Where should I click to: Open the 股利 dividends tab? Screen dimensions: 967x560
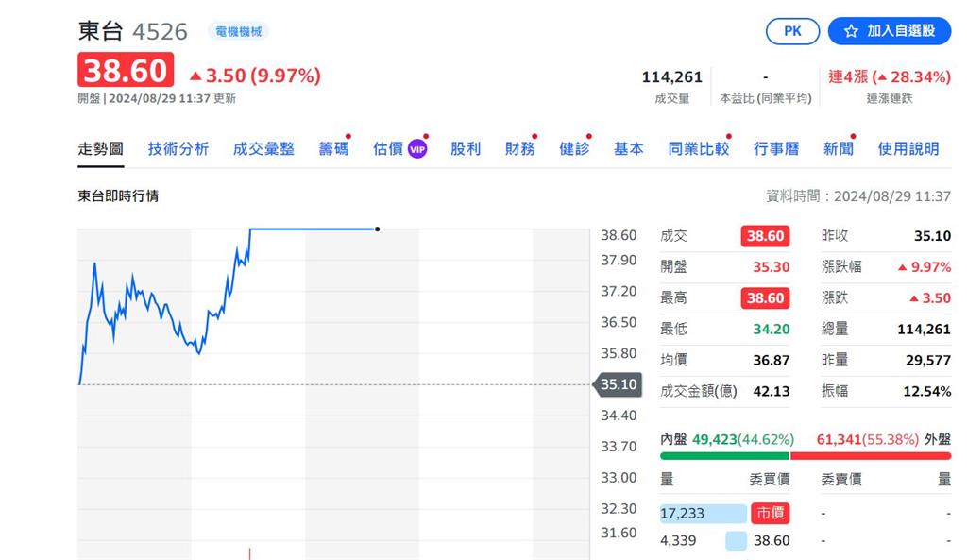(466, 148)
